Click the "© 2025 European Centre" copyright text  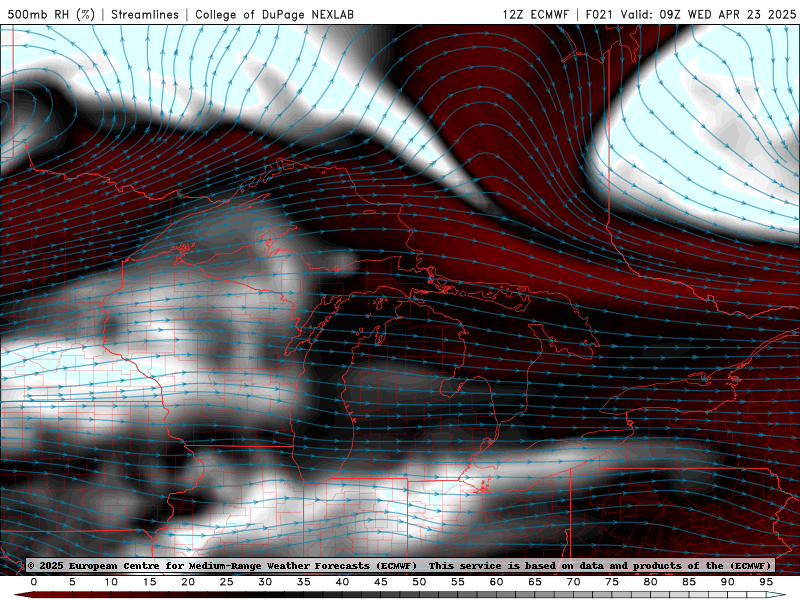pyautogui.click(x=94, y=566)
